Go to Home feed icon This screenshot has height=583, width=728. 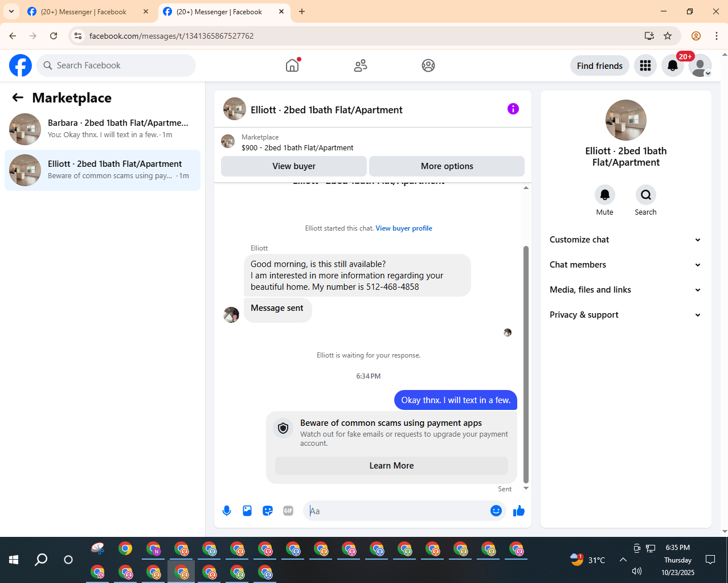coord(292,65)
